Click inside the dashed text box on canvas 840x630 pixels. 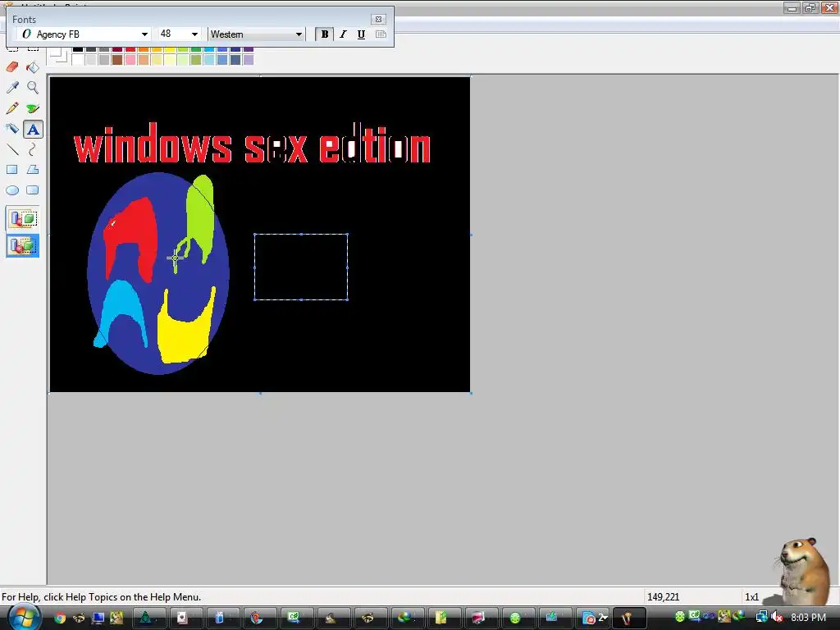pyautogui.click(x=301, y=267)
